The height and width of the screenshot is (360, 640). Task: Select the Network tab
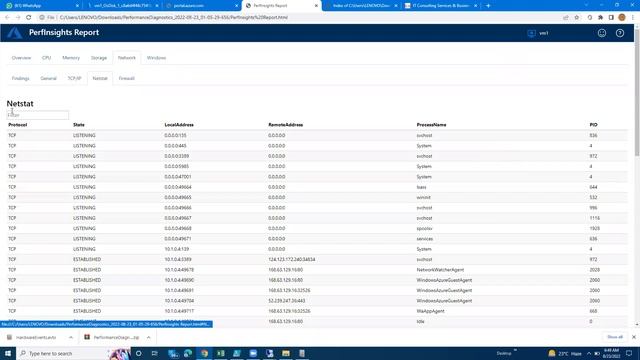(127, 58)
